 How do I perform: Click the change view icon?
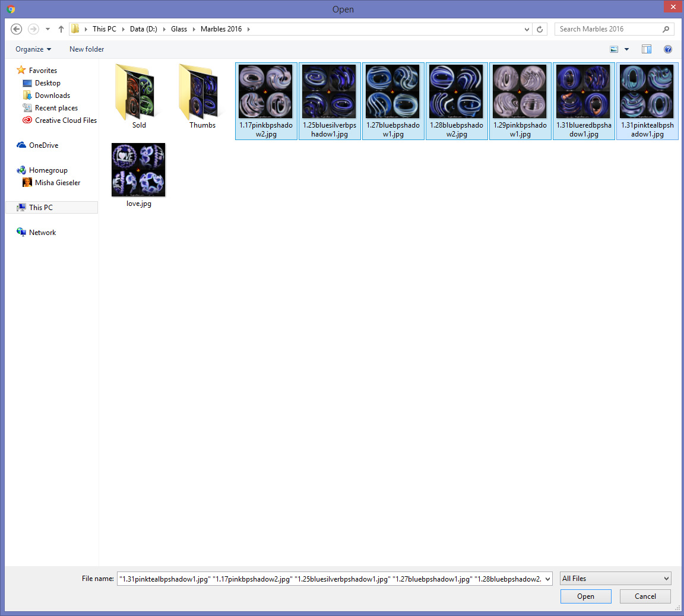(x=615, y=49)
